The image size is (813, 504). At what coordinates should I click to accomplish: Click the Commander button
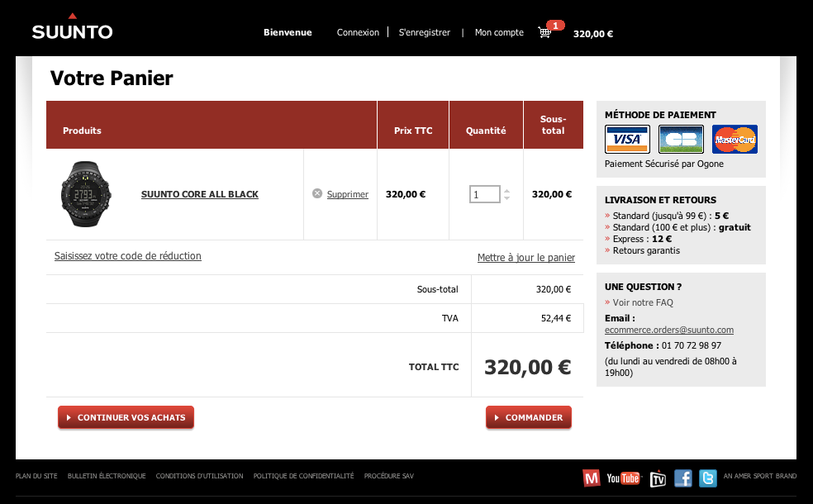tap(529, 417)
